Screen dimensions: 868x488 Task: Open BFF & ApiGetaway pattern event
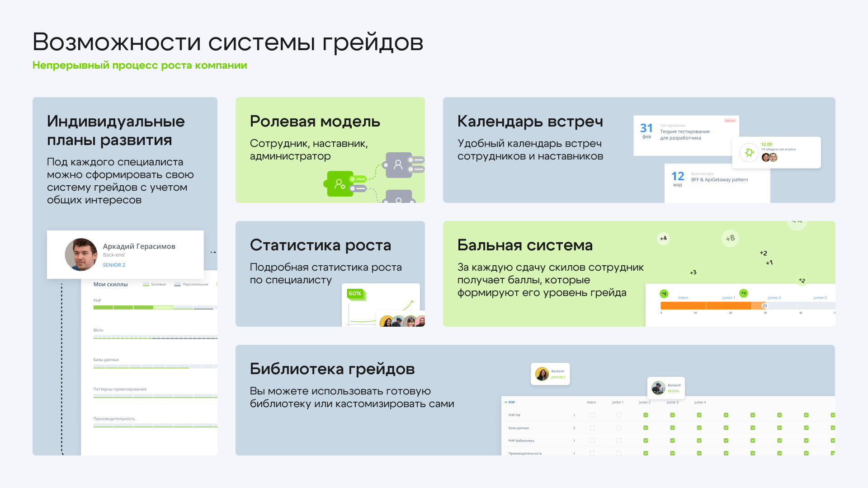719,179
